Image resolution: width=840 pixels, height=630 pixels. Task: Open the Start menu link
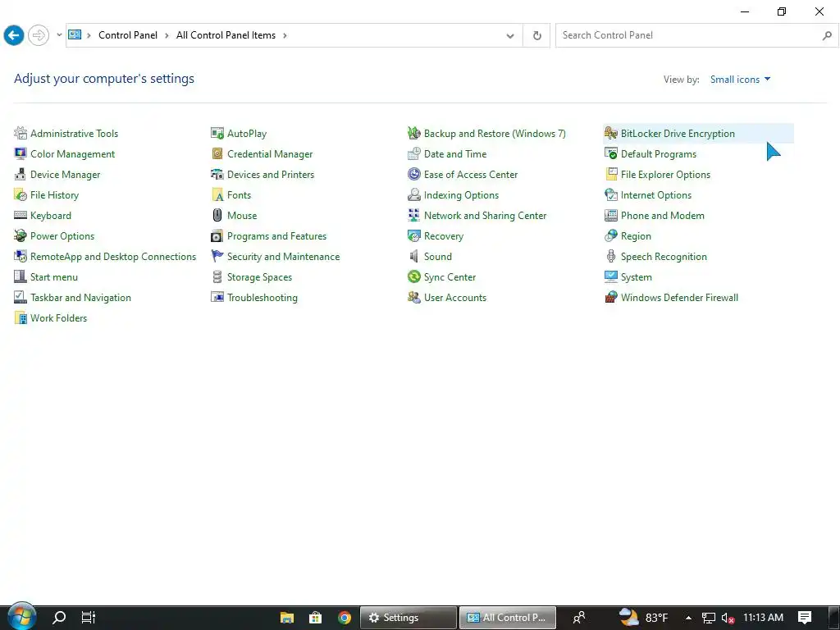coord(54,277)
